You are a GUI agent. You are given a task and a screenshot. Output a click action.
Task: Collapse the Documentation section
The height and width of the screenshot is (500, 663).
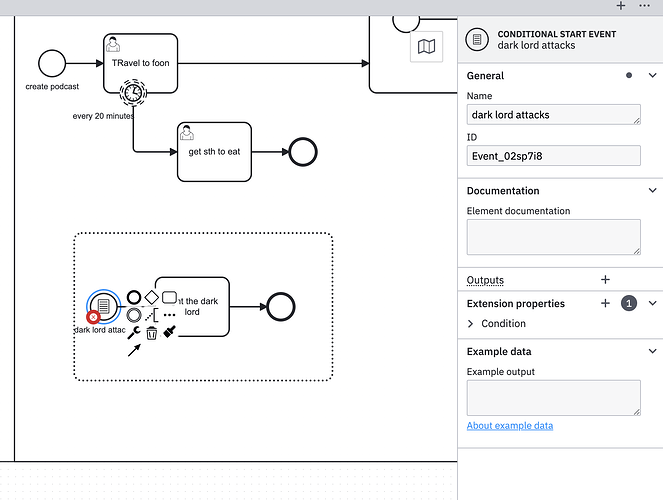pyautogui.click(x=652, y=190)
